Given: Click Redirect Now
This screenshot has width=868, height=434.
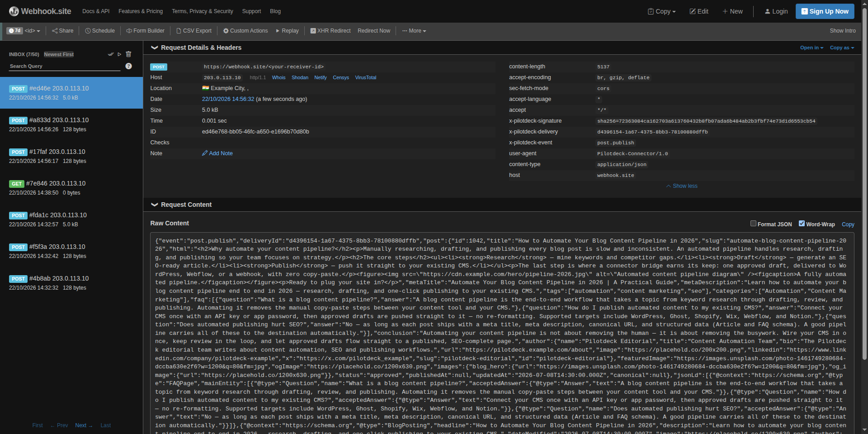Looking at the screenshot, I should click(374, 31).
